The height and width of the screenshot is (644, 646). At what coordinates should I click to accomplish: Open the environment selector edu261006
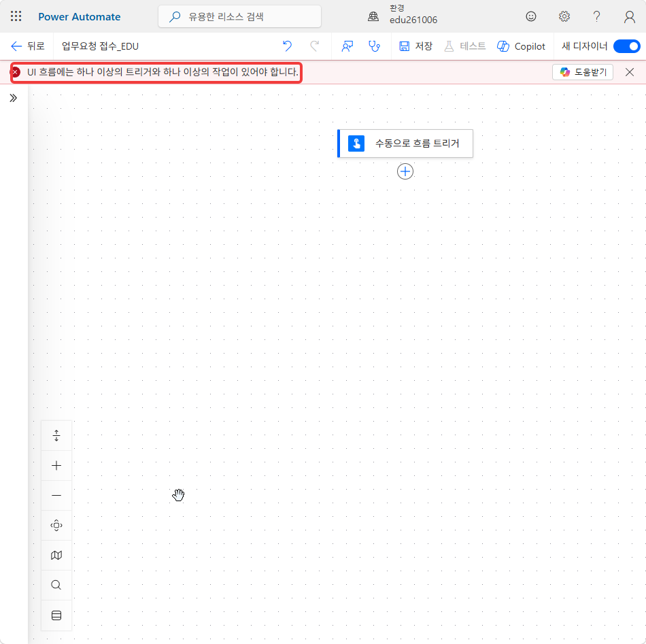click(x=403, y=14)
